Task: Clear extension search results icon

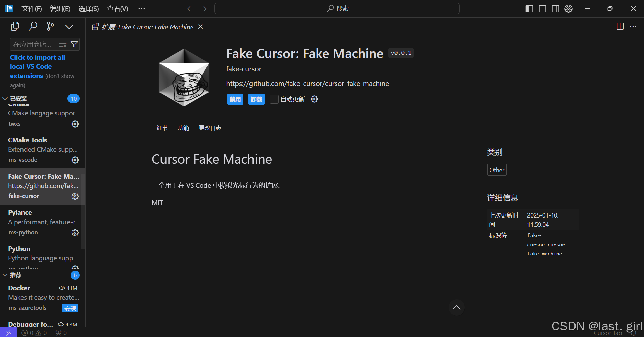Action: pyautogui.click(x=63, y=44)
